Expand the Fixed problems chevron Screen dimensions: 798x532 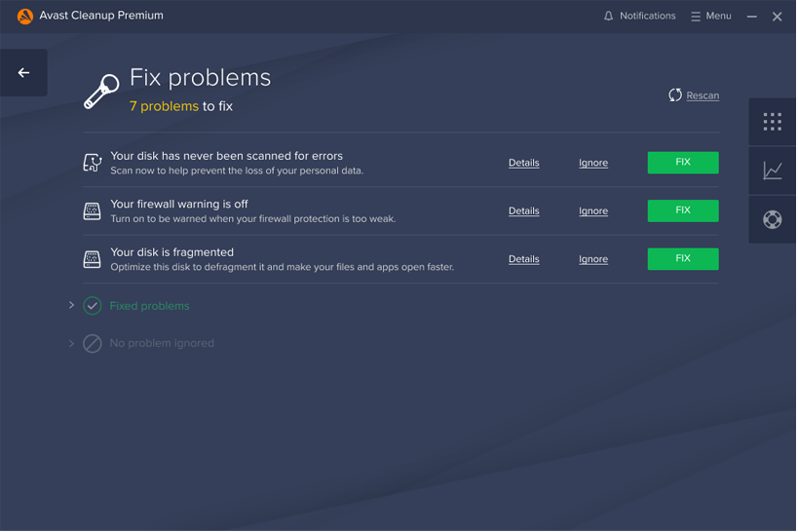click(x=71, y=305)
